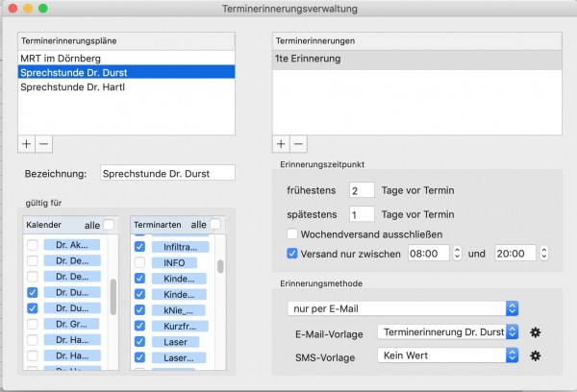The height and width of the screenshot is (392, 577).
Task: Open gear settings next to SMS-Vorlage
Action: click(535, 355)
